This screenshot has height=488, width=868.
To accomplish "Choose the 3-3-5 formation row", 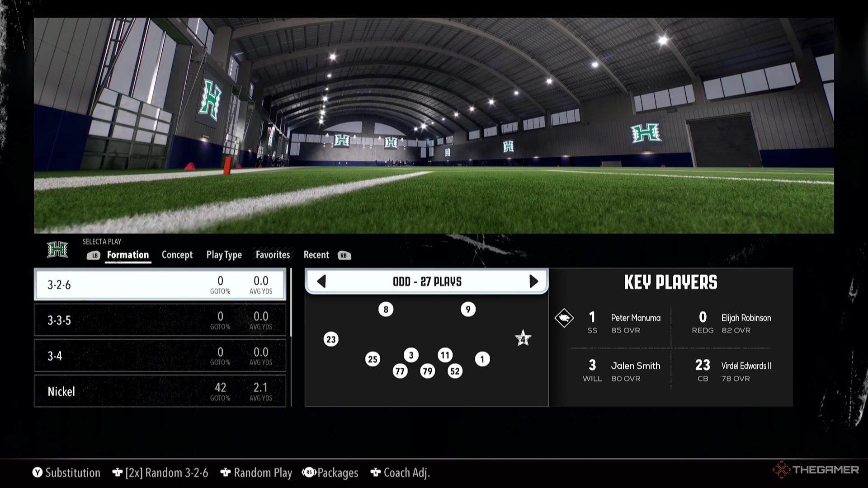I will [x=160, y=320].
